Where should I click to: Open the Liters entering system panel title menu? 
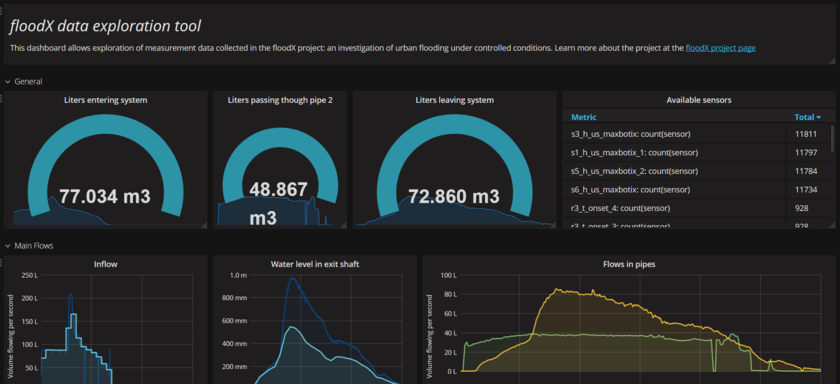(x=106, y=100)
